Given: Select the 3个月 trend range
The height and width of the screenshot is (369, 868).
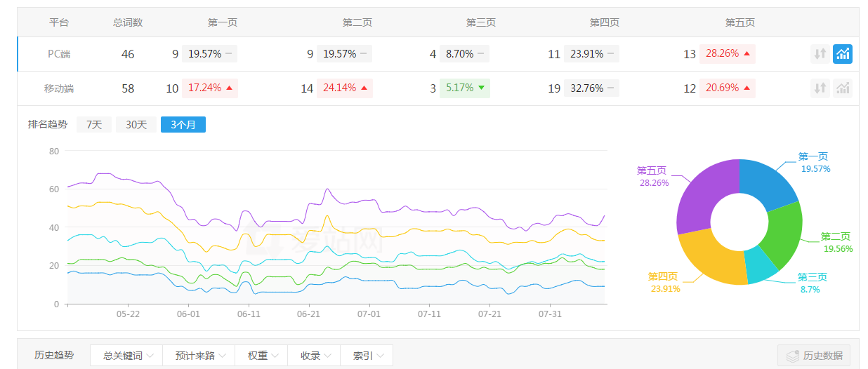Looking at the screenshot, I should click(x=183, y=125).
